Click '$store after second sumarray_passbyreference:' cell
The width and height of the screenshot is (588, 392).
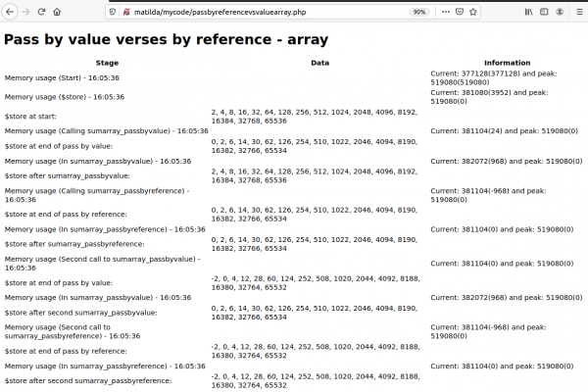(88, 381)
